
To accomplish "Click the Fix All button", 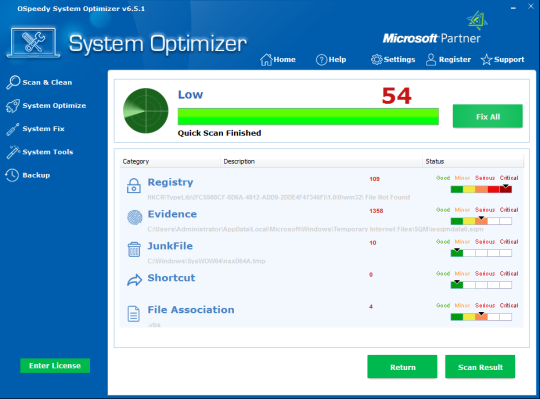I will (488, 116).
